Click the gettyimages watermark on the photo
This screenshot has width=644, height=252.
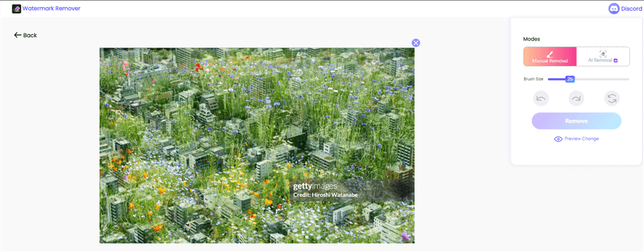[315, 186]
